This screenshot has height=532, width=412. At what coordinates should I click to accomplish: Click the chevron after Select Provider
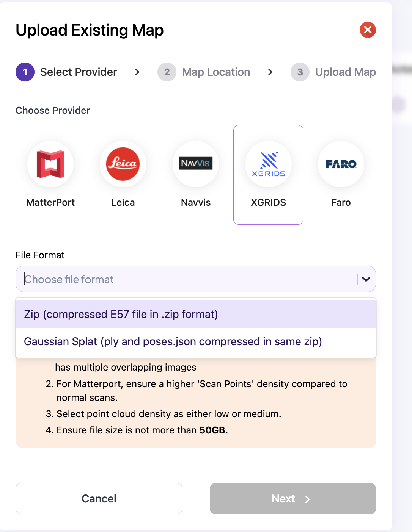[x=137, y=72]
